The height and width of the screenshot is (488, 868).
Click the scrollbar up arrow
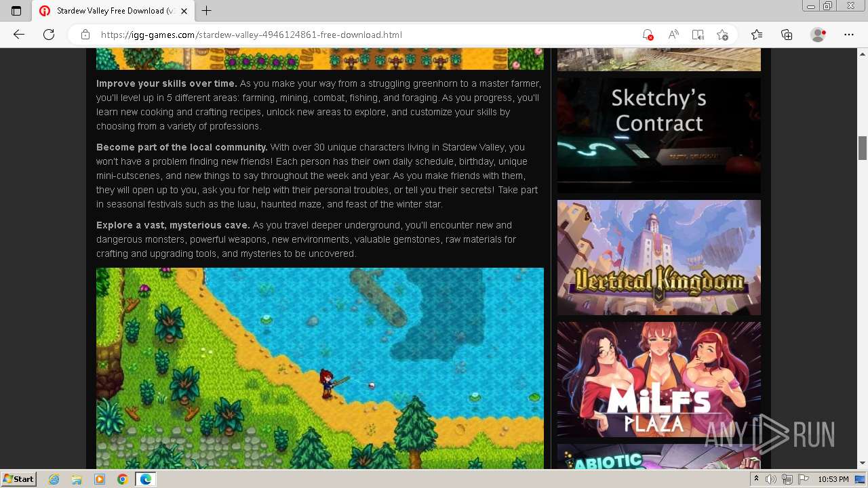(x=863, y=54)
